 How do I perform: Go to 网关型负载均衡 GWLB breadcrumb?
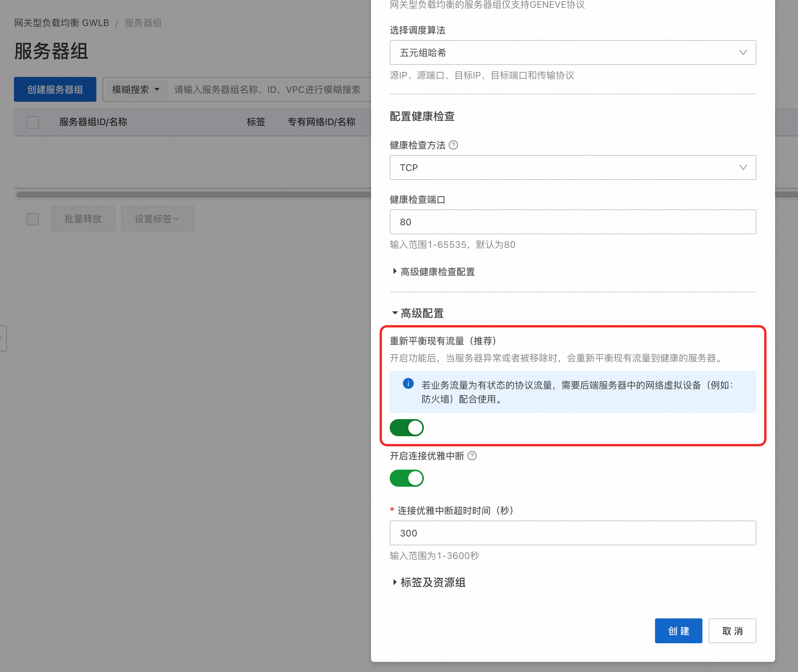coord(62,23)
